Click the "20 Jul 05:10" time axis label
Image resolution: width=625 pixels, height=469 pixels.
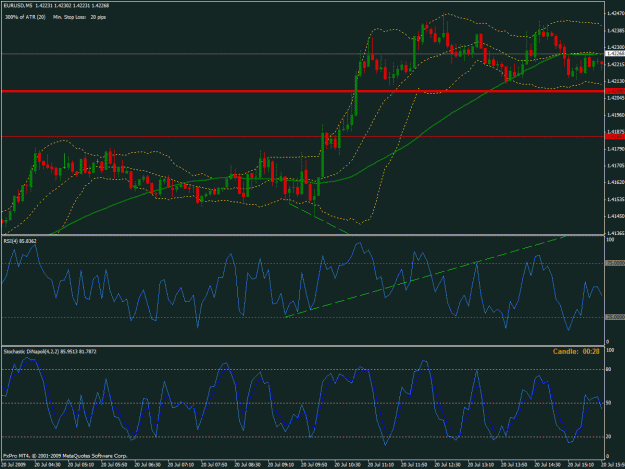click(x=81, y=465)
